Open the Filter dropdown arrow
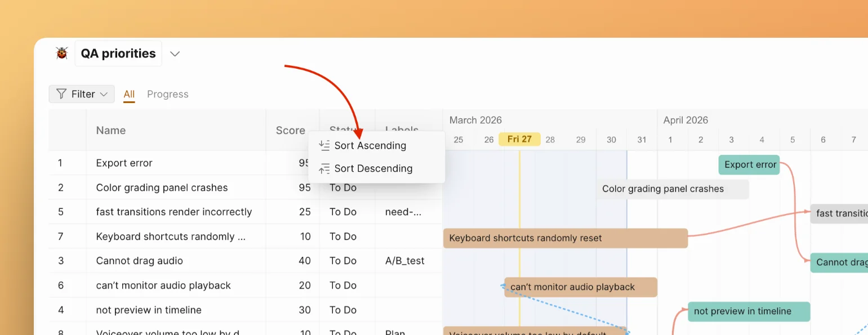 point(104,94)
